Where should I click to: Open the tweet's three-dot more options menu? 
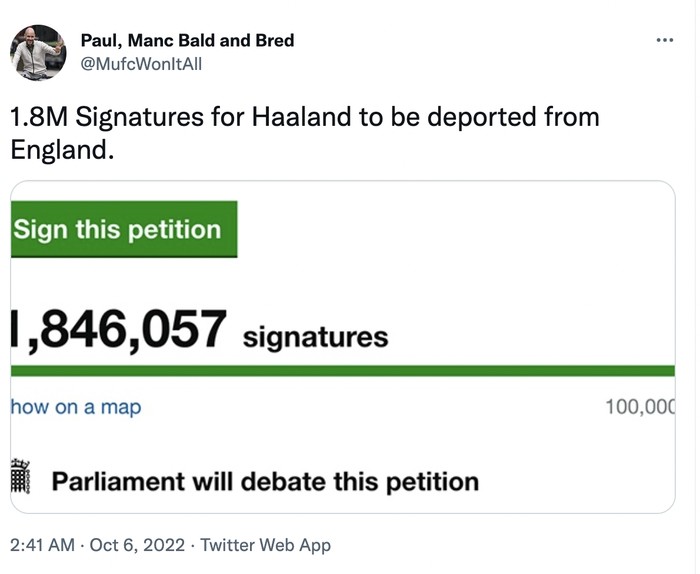pos(664,40)
